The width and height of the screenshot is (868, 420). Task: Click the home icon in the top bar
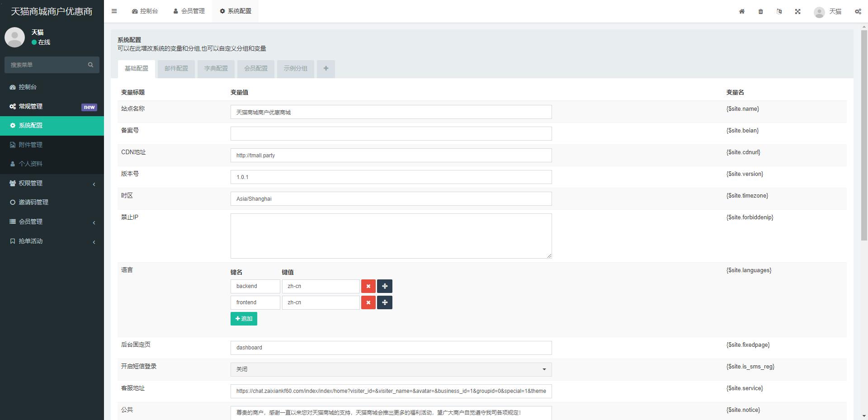pyautogui.click(x=742, y=11)
